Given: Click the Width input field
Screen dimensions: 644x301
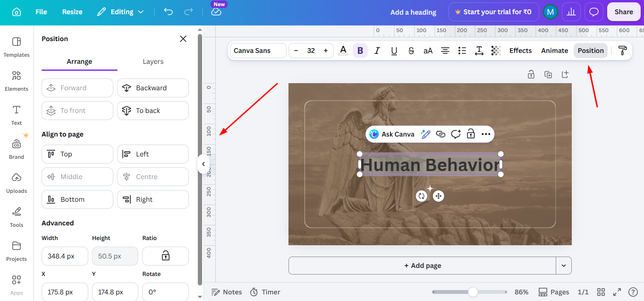Looking at the screenshot, I should click(65, 256).
